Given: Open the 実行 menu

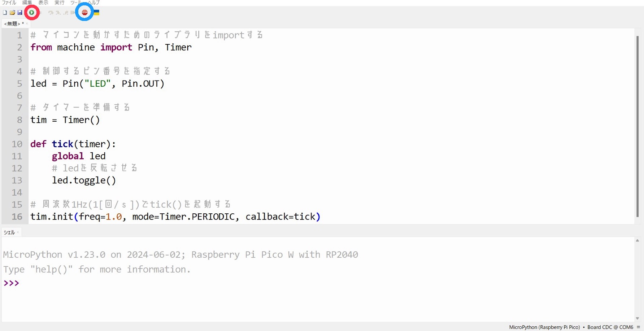Looking at the screenshot, I should (x=59, y=3).
